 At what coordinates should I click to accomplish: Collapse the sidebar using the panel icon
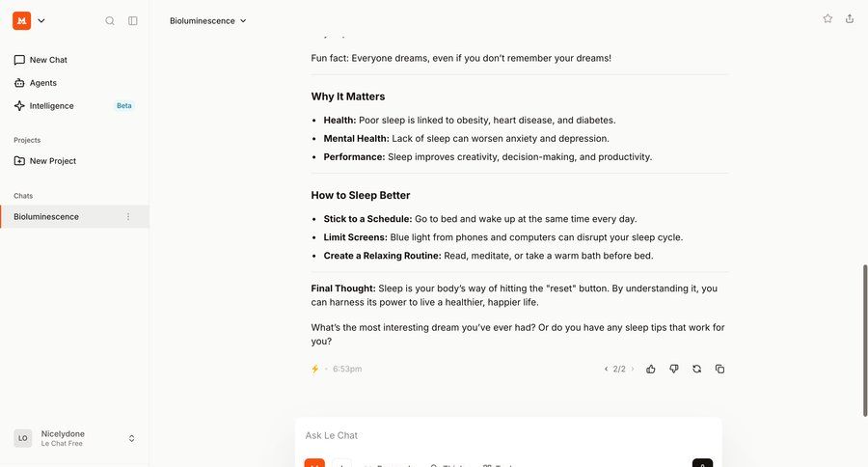pyautogui.click(x=133, y=20)
